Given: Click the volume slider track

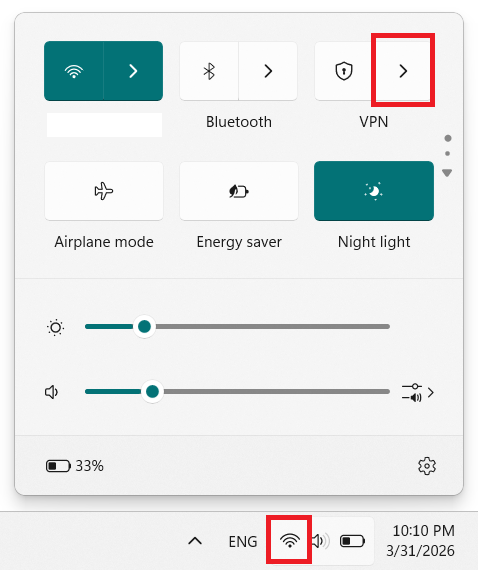Looking at the screenshot, I should pos(237,392).
